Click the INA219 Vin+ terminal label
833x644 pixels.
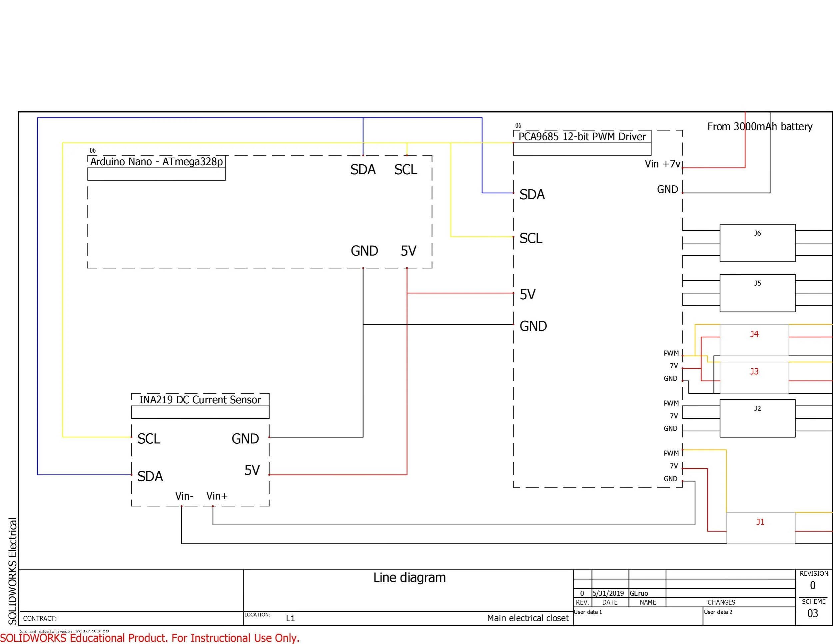point(217,496)
